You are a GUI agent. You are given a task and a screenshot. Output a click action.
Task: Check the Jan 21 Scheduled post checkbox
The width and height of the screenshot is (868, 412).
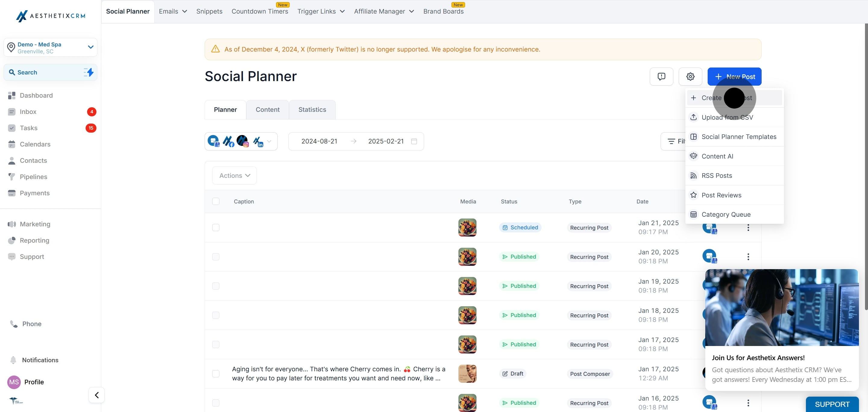coord(216,227)
